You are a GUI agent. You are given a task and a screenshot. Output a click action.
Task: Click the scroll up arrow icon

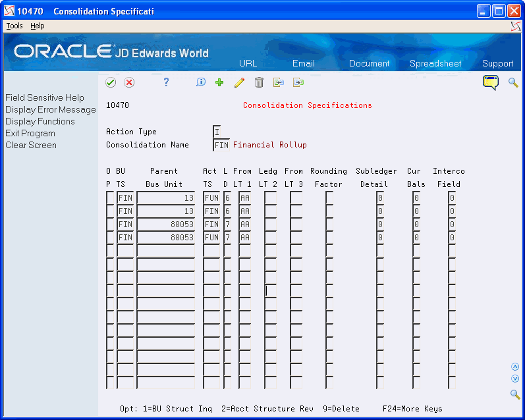[515, 367]
